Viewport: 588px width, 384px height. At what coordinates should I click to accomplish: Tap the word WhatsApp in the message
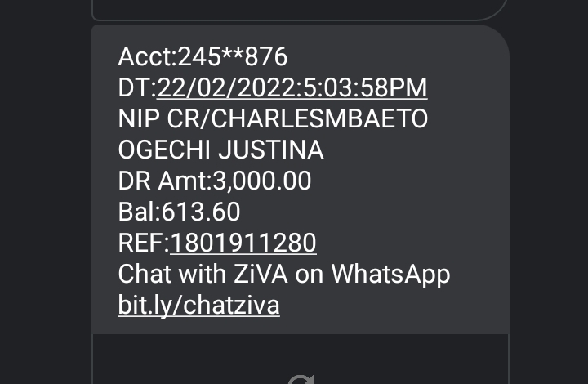[x=390, y=275]
